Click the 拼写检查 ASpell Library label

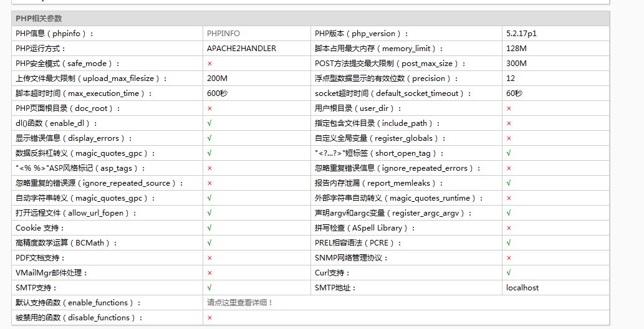[365, 228]
